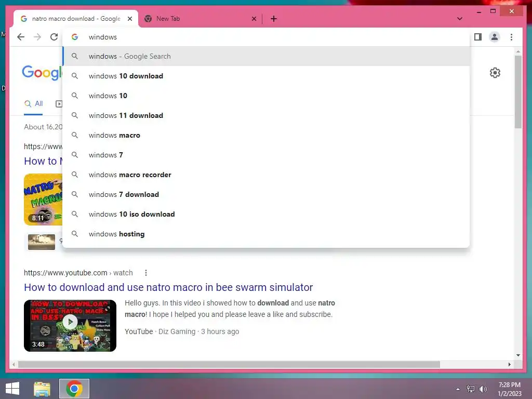The width and height of the screenshot is (532, 399).
Task: Click the Chrome taskbar icon
Action: pyautogui.click(x=74, y=389)
